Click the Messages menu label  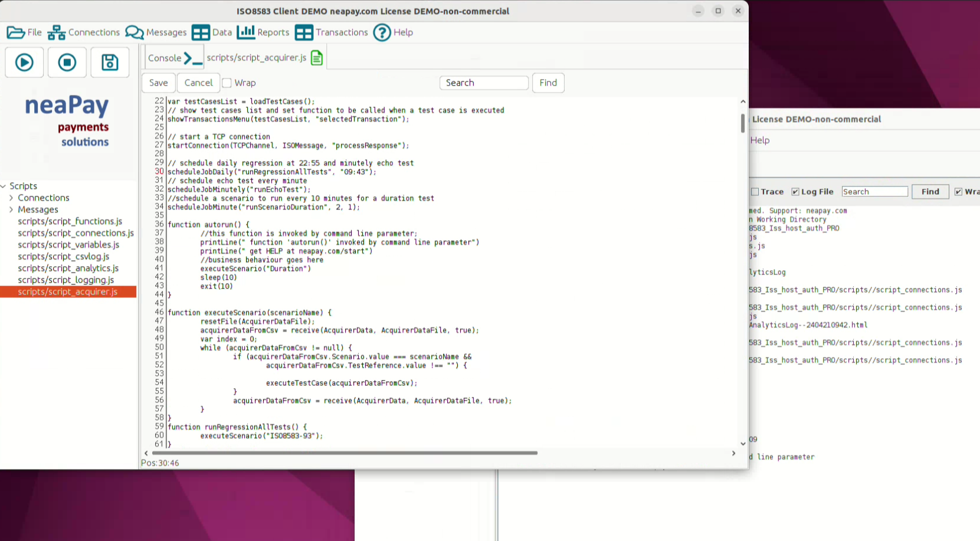pos(166,32)
